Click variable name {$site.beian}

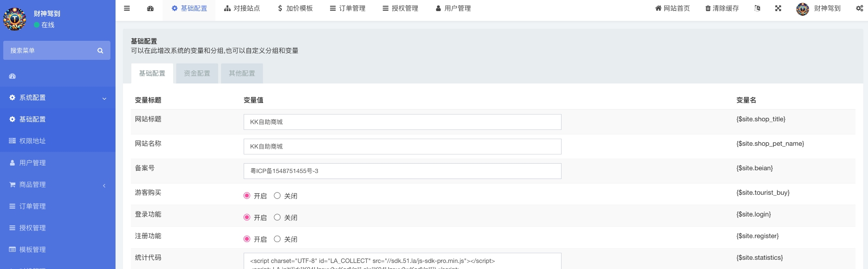coord(755,168)
